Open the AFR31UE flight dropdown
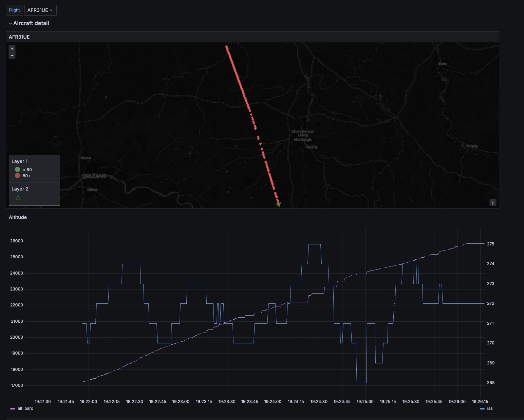This screenshot has width=524, height=420. (x=40, y=10)
